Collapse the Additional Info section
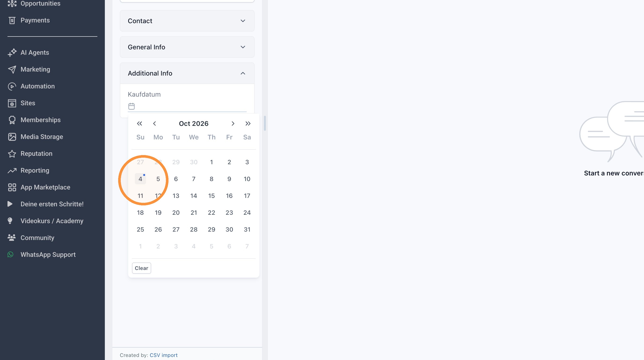This screenshot has height=360, width=644. point(187,73)
